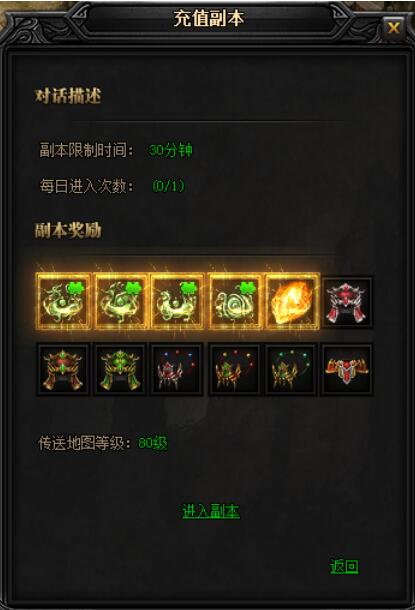Click the (0/1) daily entry count

tap(168, 186)
